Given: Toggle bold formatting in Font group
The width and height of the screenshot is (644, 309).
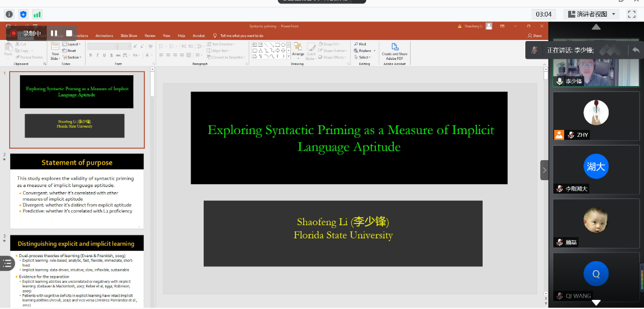Looking at the screenshot, I should click(91, 55).
